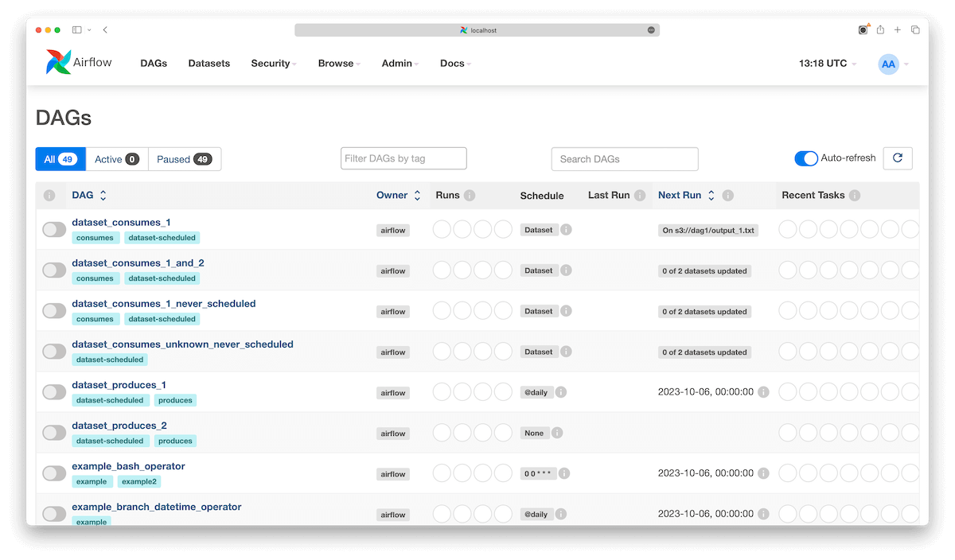
Task: Disable the Auto-refresh toggle
Action: (805, 158)
